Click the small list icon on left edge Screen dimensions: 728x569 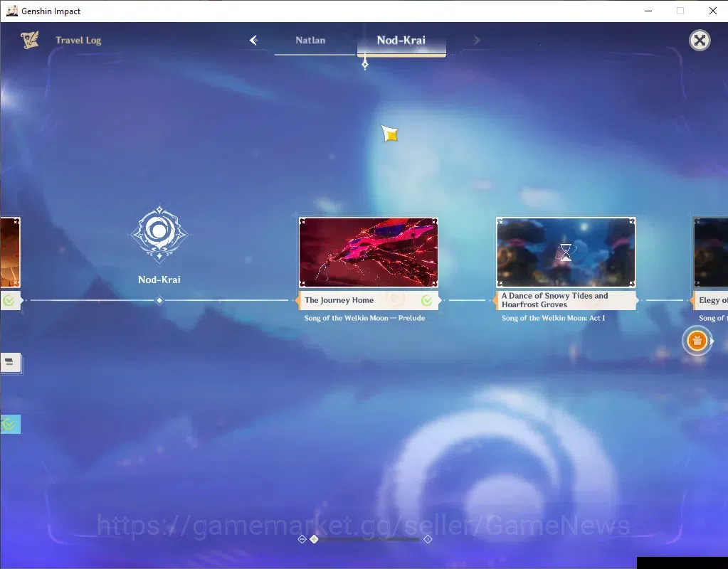coord(10,363)
